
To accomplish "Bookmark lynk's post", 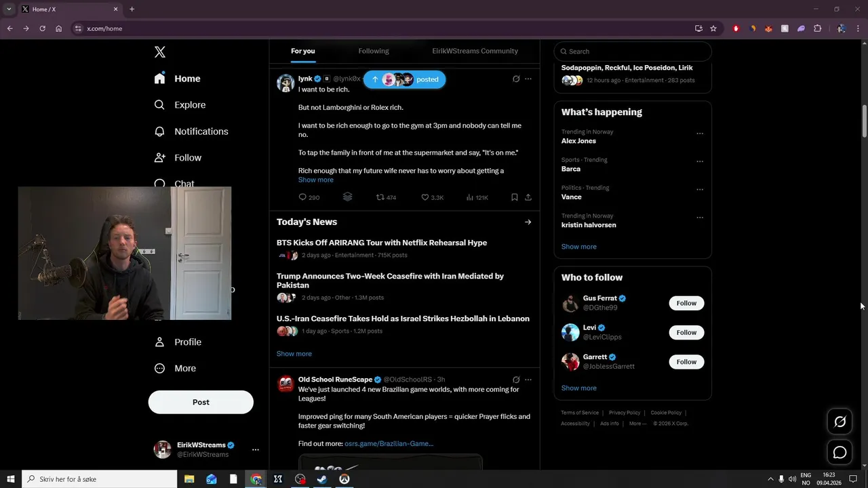I will tap(515, 197).
